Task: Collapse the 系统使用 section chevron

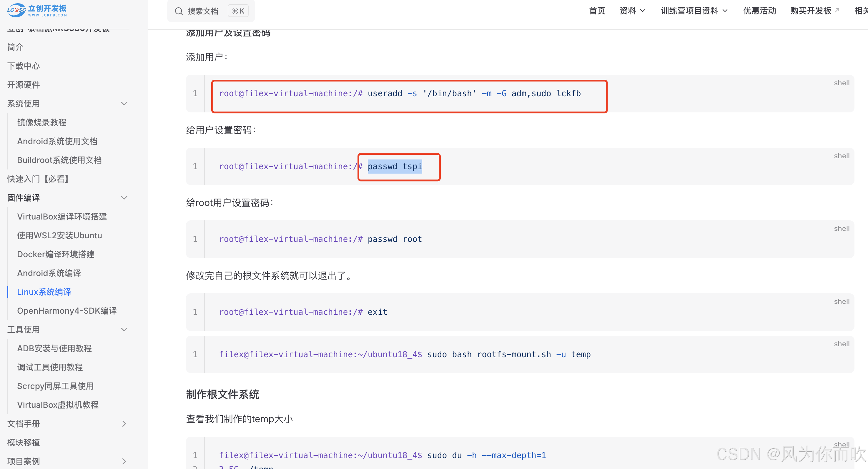Action: [x=124, y=104]
